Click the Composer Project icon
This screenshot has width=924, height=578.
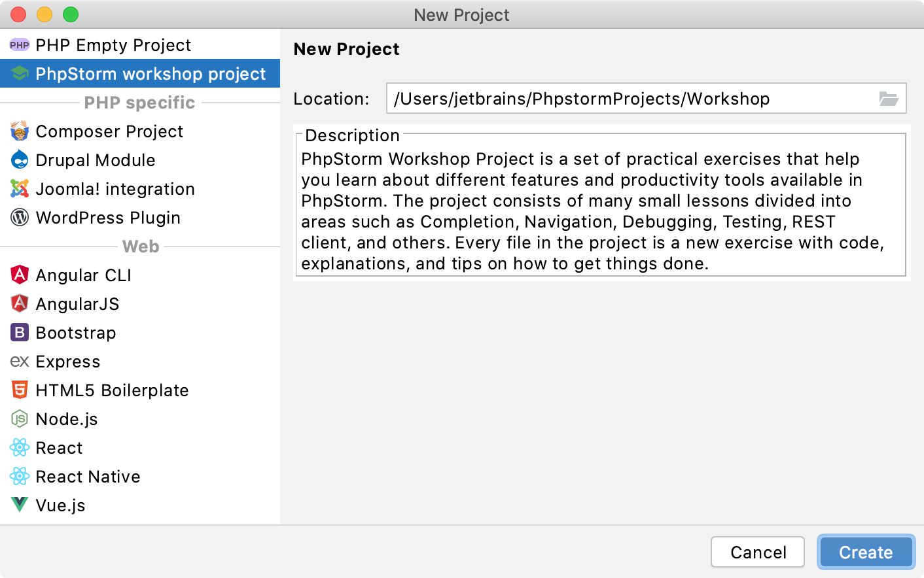pyautogui.click(x=19, y=131)
